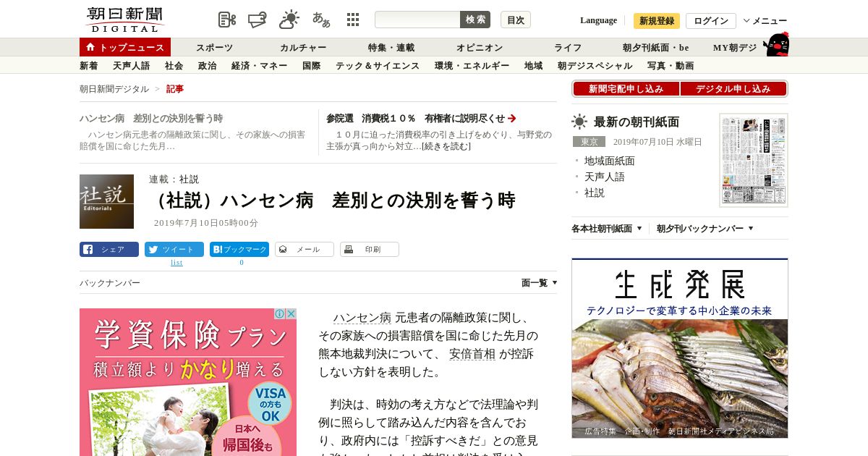Click バックナンバー link

110,283
